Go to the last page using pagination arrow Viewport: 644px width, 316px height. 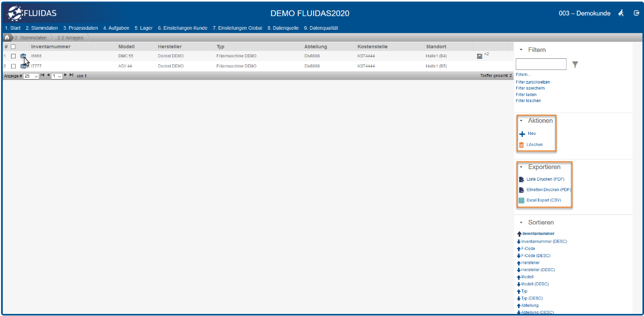point(71,75)
